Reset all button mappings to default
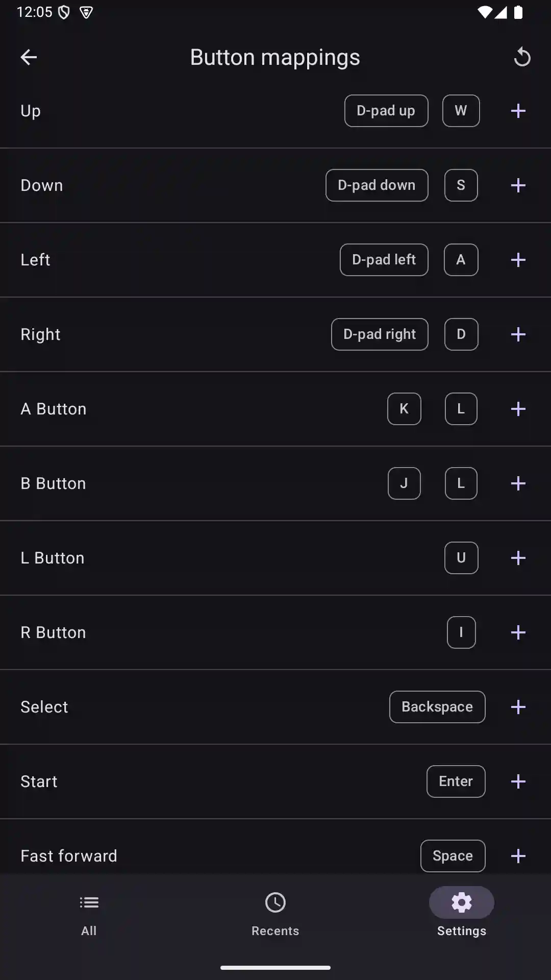Screen dimensions: 551x980 coord(522,57)
